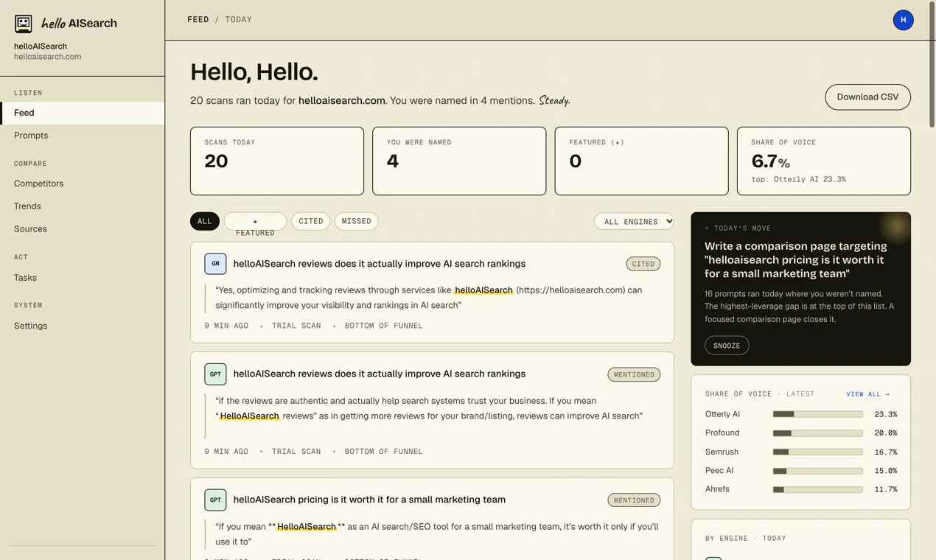Click the 11.7% Ahrefs value
The height and width of the screenshot is (560, 936).
[885, 489]
